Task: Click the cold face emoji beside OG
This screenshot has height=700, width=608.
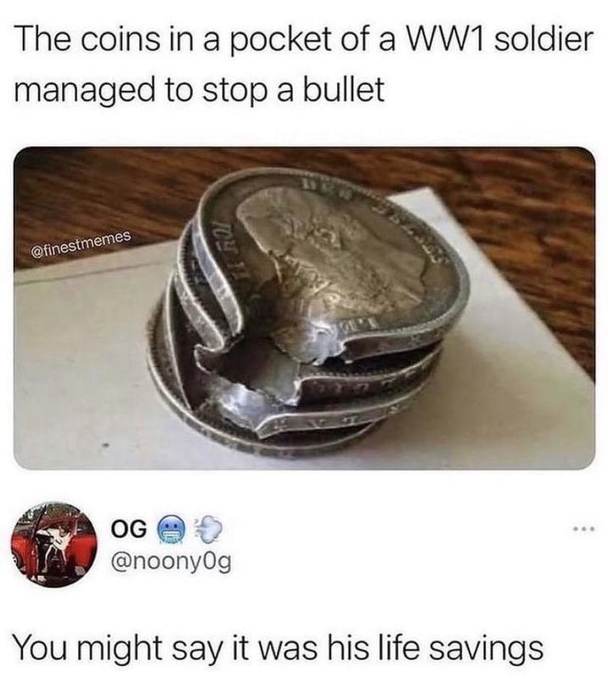Action: (169, 529)
